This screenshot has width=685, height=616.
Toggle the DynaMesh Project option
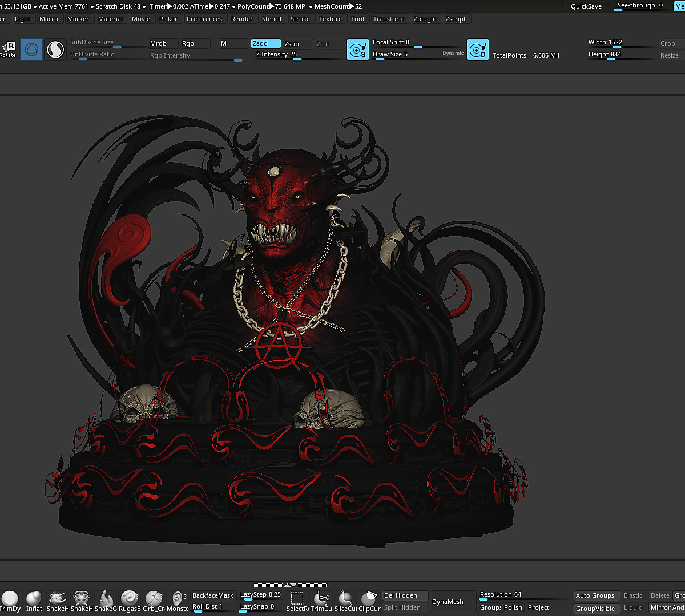[538, 607]
